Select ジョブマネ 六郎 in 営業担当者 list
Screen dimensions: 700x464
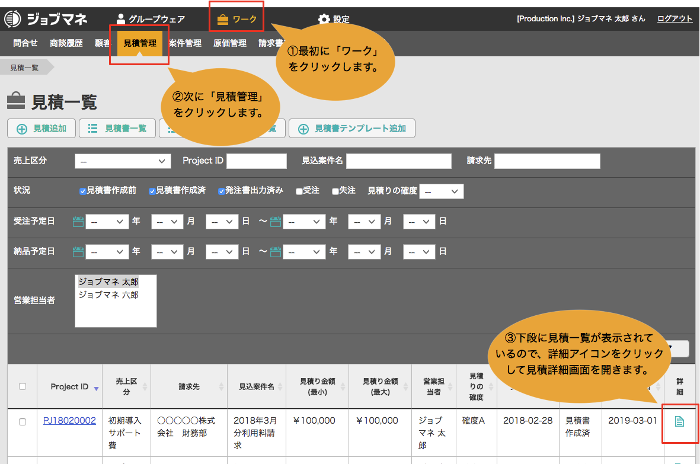[x=108, y=295]
